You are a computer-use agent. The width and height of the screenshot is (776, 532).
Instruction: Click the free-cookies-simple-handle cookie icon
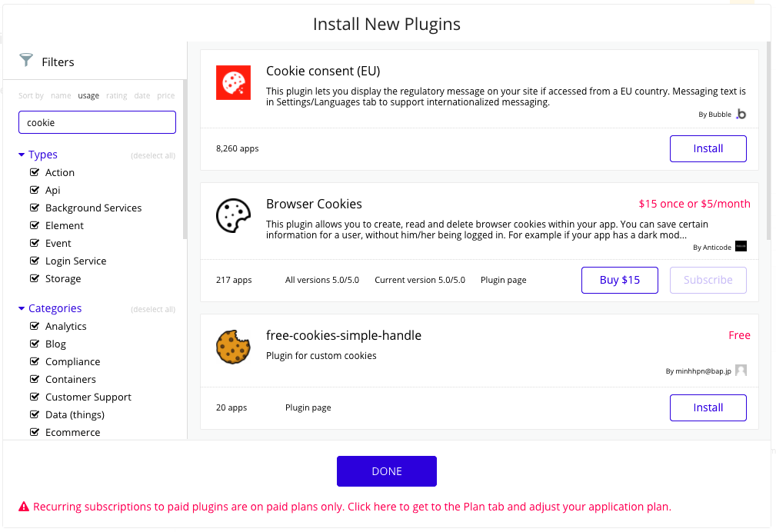pos(233,347)
